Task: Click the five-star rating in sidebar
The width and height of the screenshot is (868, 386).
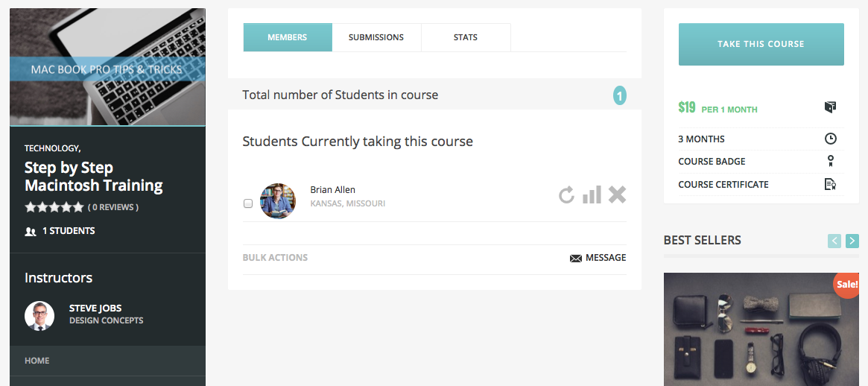Action: coord(54,207)
